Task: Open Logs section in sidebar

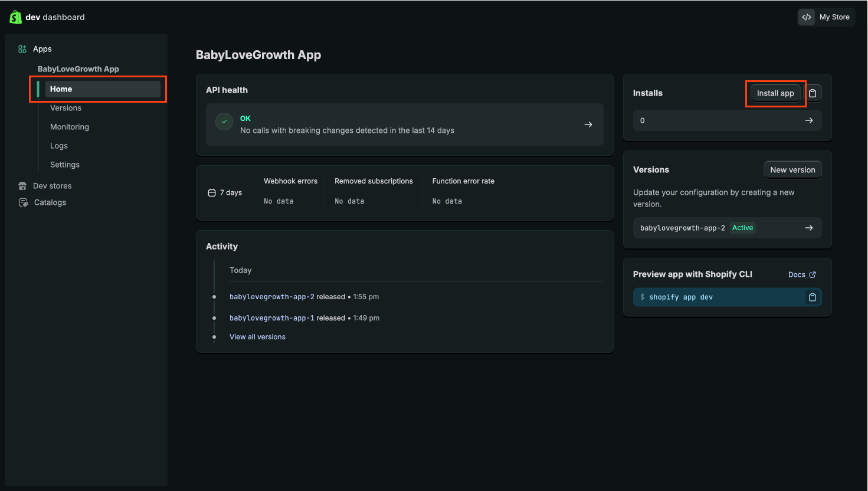Action: click(59, 146)
